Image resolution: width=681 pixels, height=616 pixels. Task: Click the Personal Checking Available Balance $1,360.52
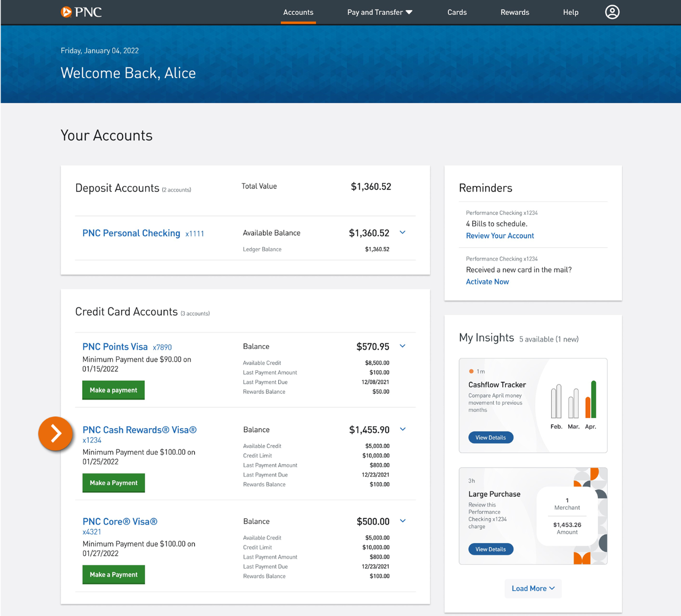(x=369, y=233)
